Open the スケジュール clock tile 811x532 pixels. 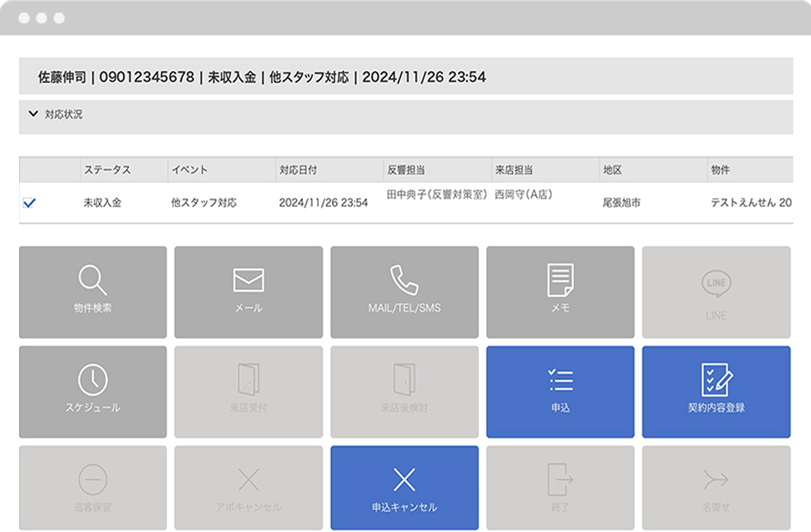tap(93, 391)
